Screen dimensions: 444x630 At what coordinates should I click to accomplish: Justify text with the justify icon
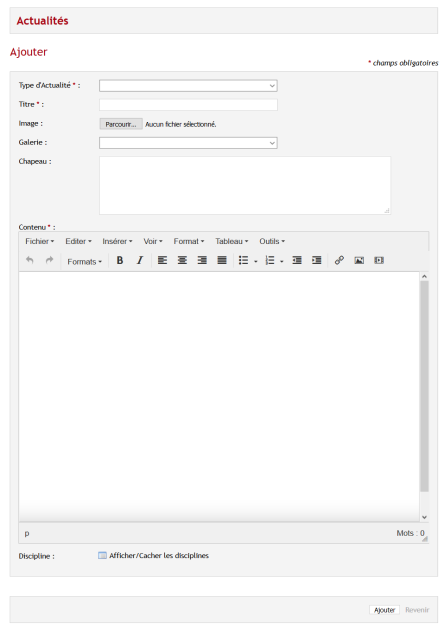[x=222, y=260]
